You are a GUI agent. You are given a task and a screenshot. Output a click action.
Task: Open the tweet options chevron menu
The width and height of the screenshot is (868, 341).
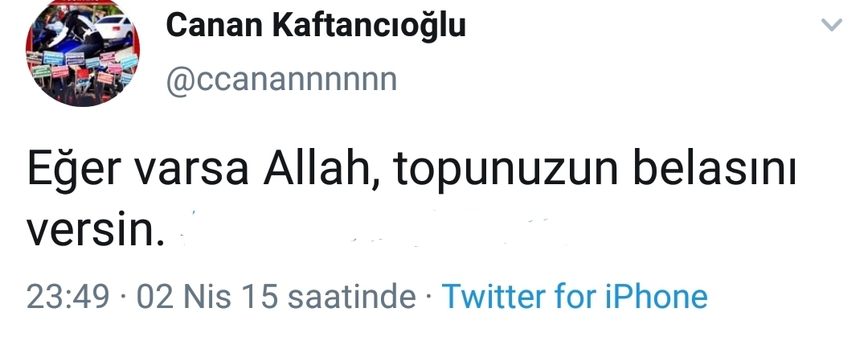[832, 24]
